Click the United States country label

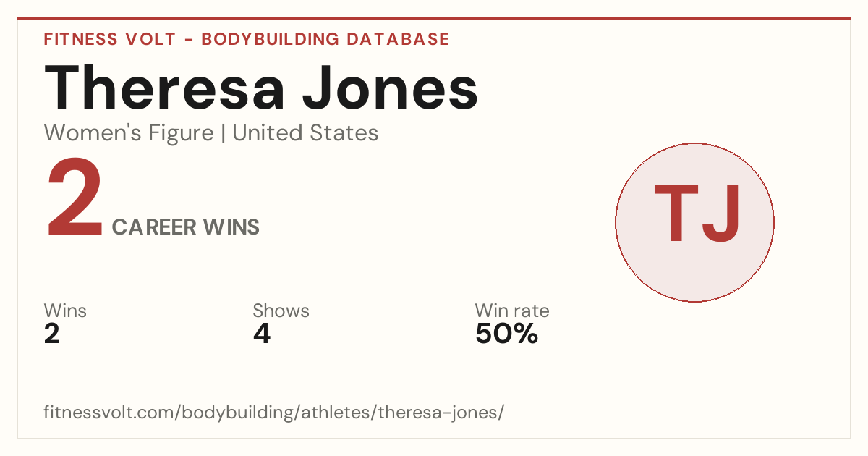click(305, 133)
